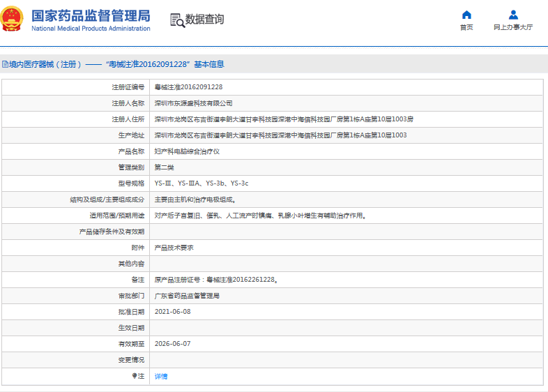Open the 详情 link
Screen dimensions: 548x392
click(x=161, y=376)
